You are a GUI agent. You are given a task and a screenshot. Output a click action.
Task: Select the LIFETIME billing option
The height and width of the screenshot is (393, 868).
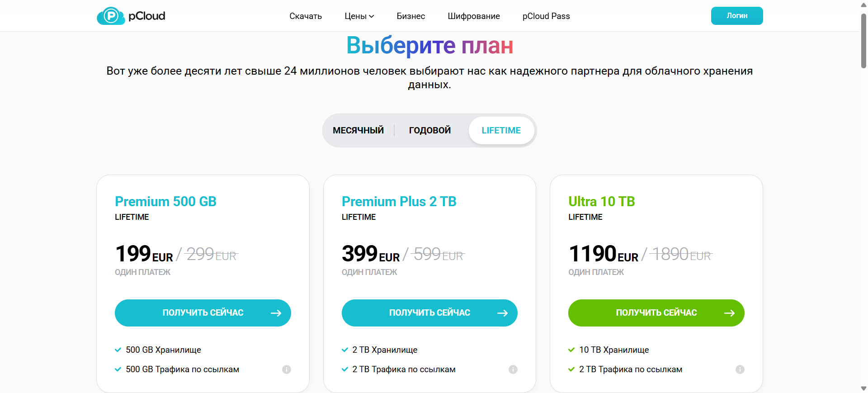coord(501,130)
